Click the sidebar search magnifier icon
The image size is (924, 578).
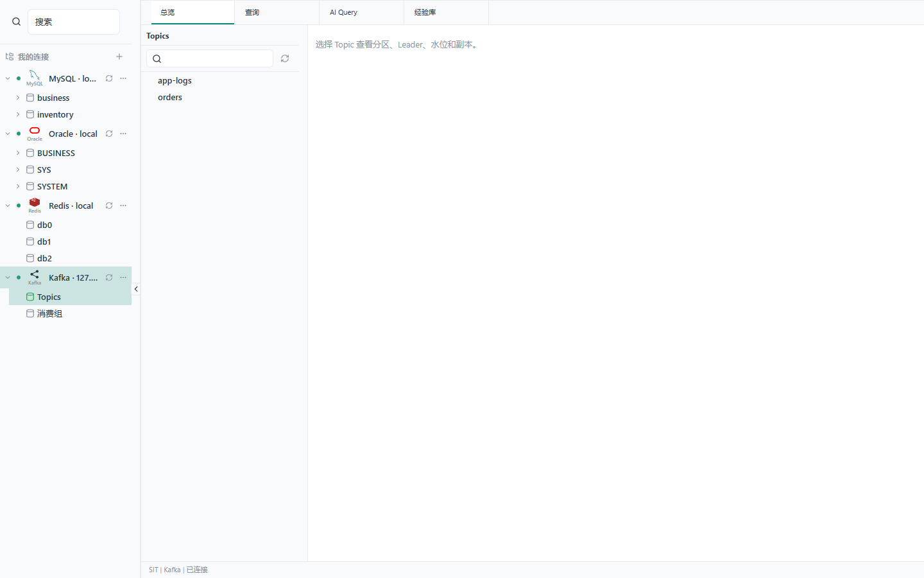coord(17,22)
